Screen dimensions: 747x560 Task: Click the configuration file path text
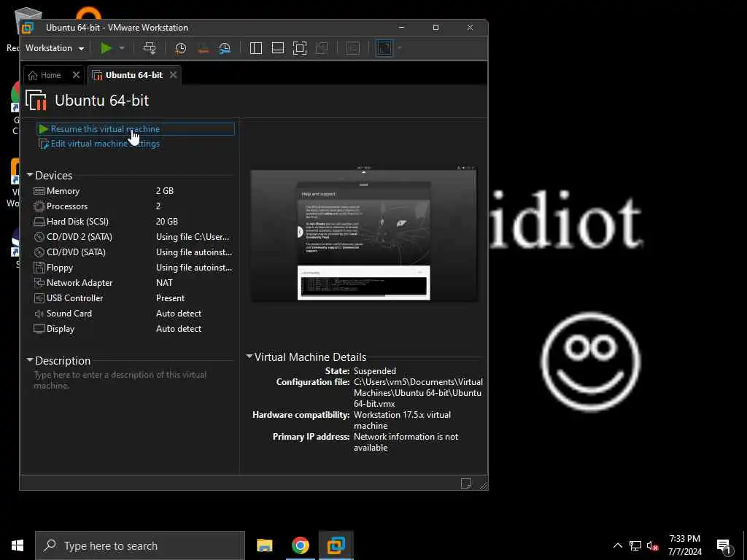click(418, 393)
